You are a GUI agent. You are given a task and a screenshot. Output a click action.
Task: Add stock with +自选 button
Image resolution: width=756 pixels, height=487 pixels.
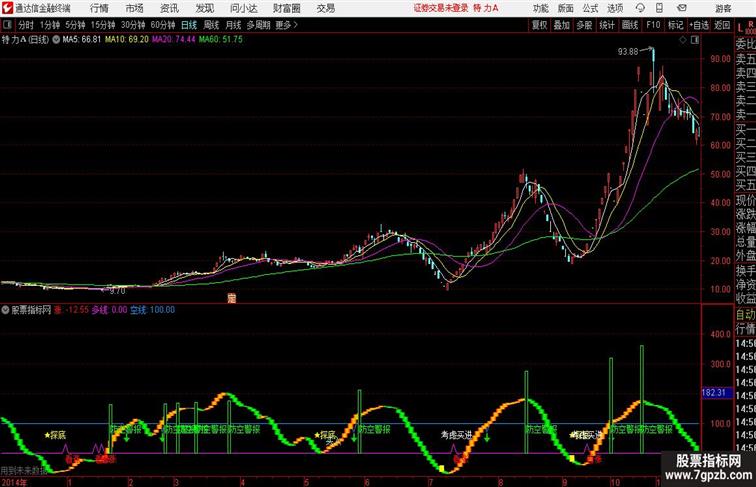point(699,25)
